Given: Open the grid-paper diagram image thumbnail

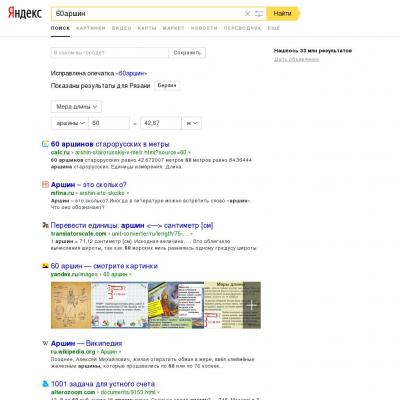Looking at the screenshot, I should (120, 305).
